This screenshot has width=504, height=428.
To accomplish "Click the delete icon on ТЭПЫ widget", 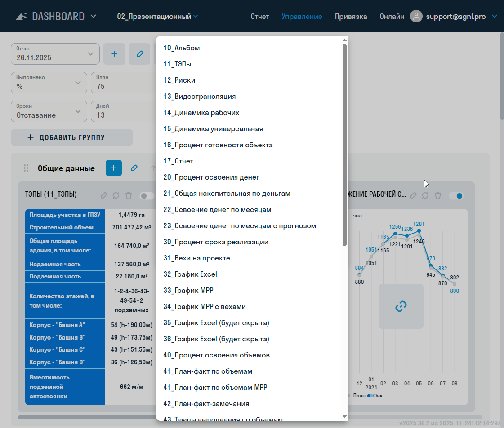I will tap(129, 195).
